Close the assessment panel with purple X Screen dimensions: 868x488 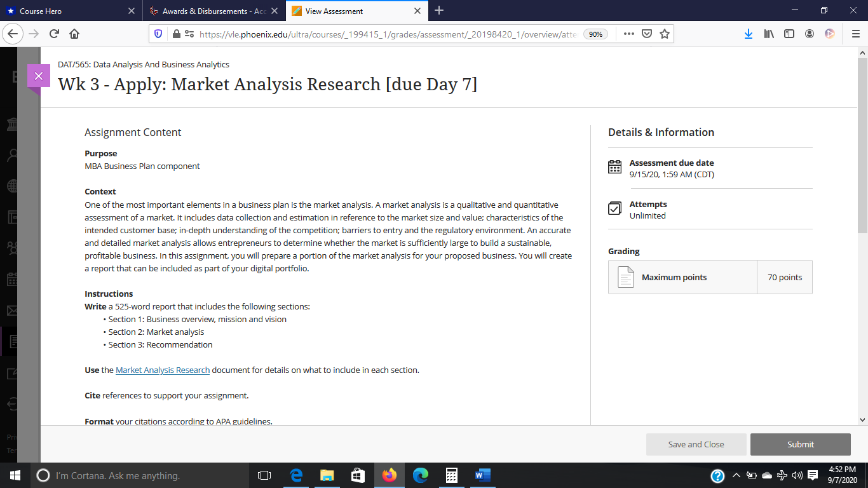[x=38, y=76]
